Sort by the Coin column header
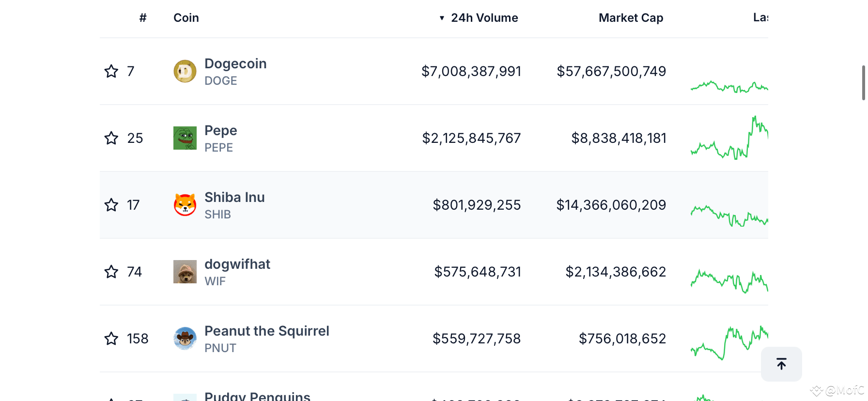This screenshot has width=868, height=401. click(x=186, y=18)
